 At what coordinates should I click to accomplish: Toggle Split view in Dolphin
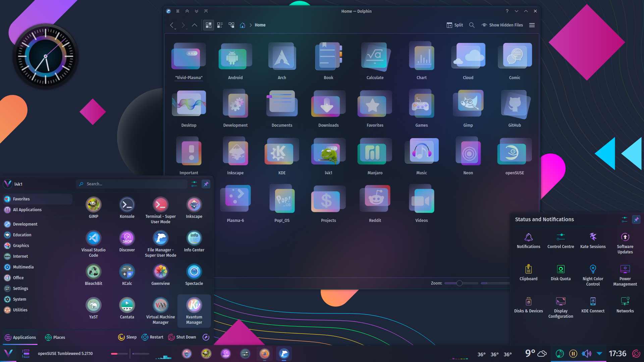pos(455,25)
